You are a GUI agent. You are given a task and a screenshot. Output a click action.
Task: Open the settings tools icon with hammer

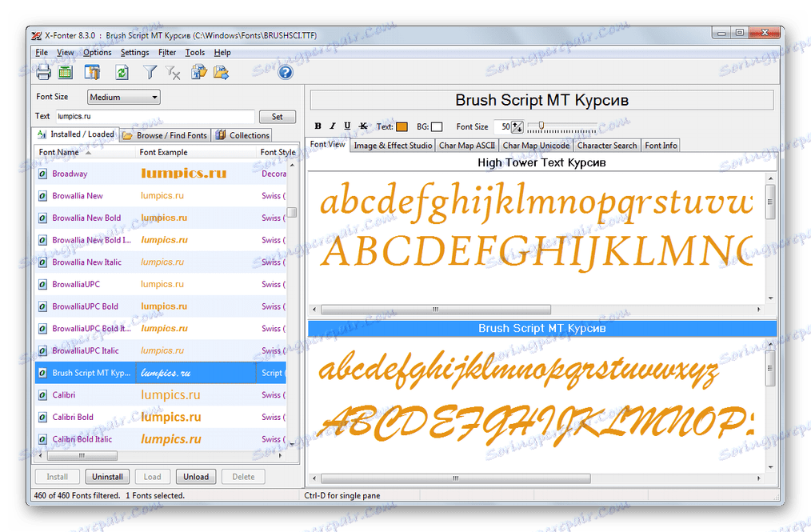[92, 72]
